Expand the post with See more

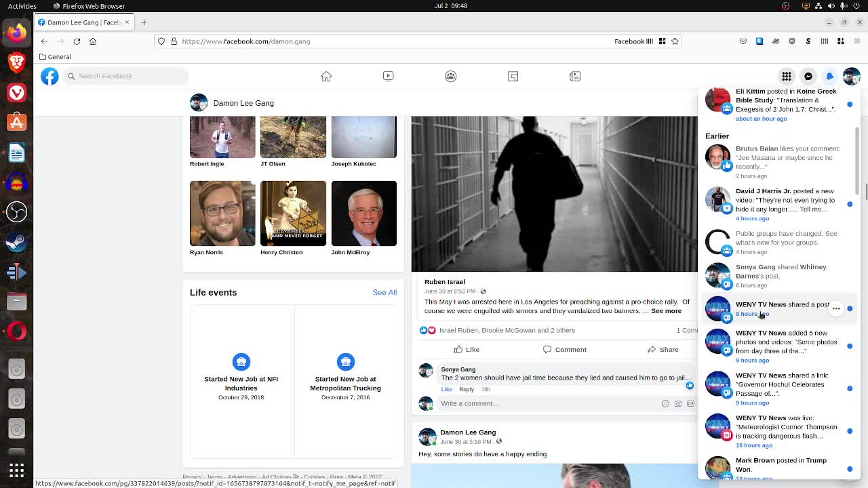[666, 311]
